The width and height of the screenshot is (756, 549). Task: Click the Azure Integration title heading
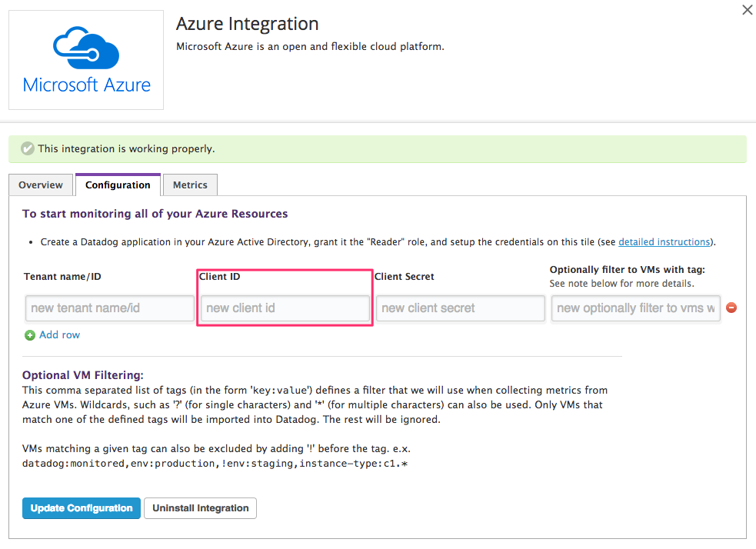(x=247, y=24)
